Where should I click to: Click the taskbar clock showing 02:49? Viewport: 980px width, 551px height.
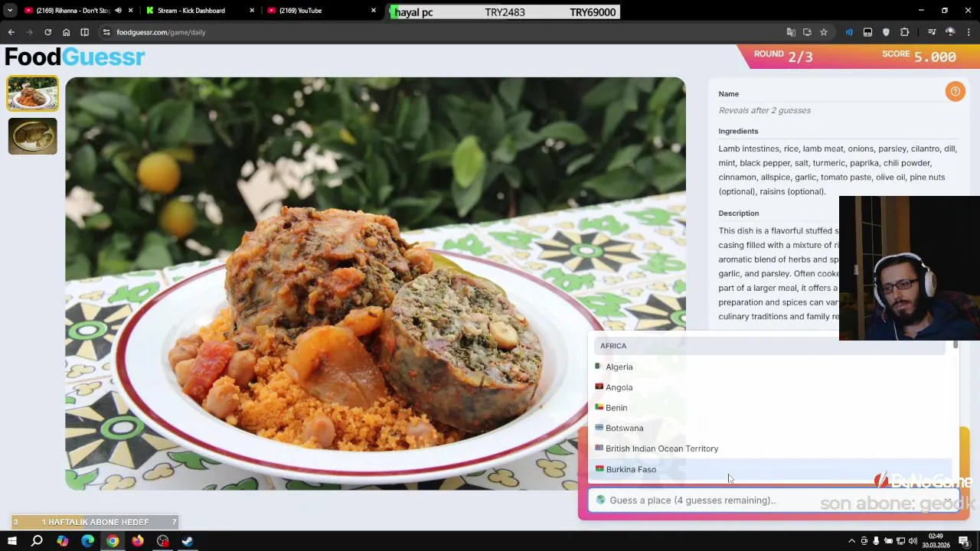936,541
